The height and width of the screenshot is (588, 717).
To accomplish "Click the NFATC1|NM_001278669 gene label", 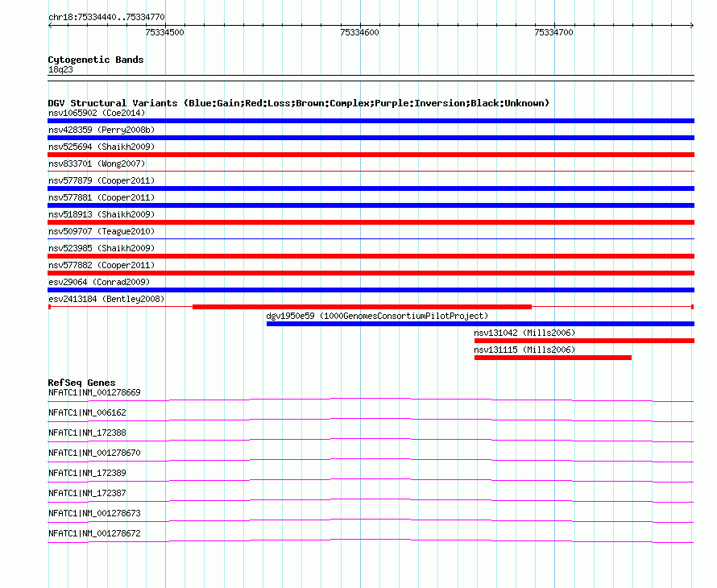I will point(94,393).
